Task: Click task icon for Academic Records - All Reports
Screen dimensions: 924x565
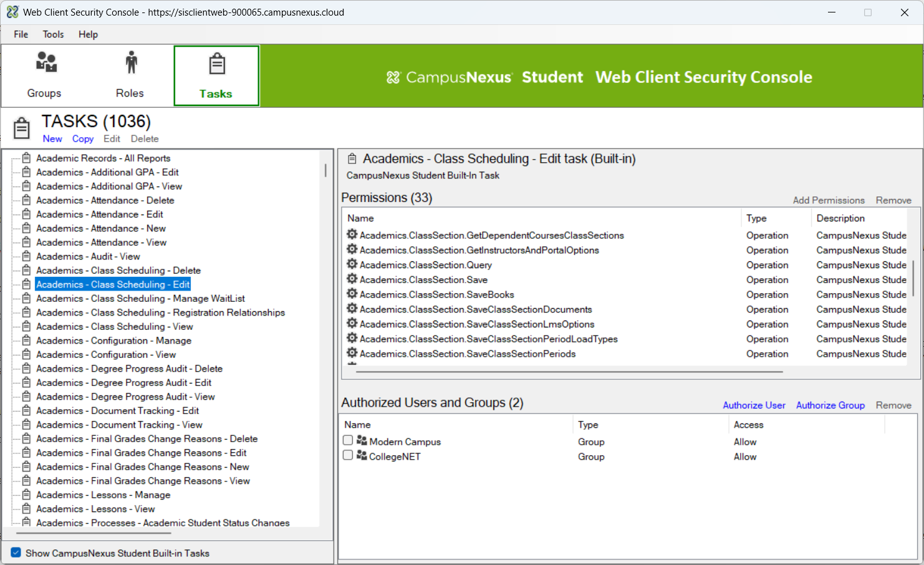Action: (x=26, y=158)
